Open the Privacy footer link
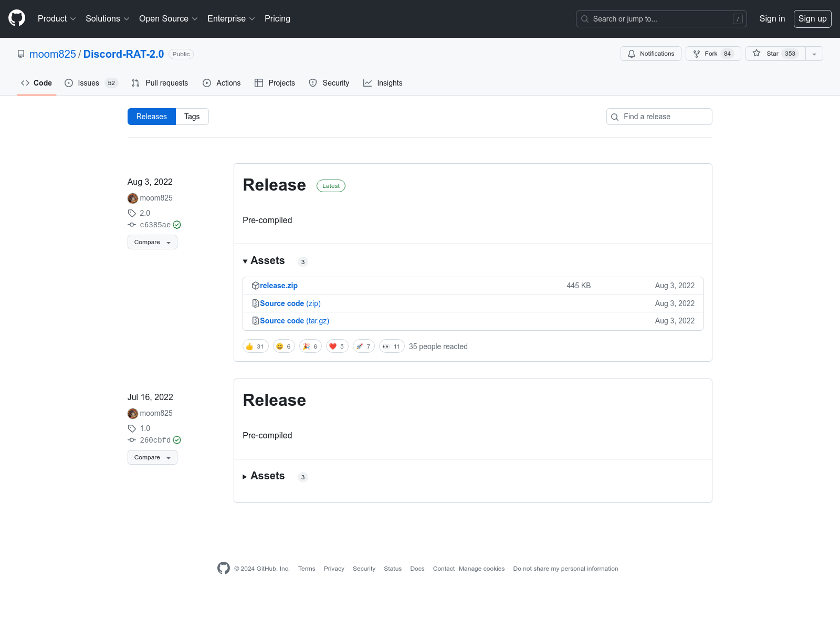The image size is (840, 630). pos(334,569)
